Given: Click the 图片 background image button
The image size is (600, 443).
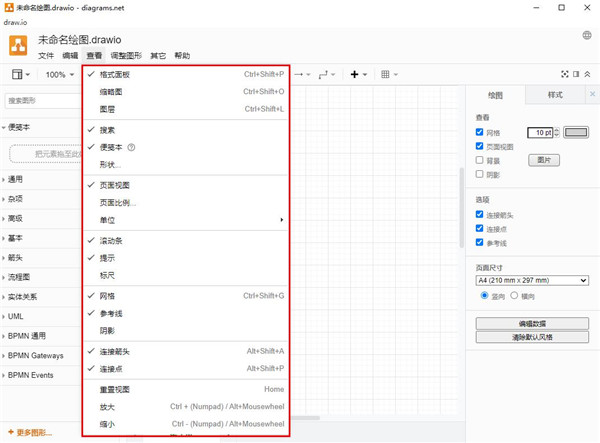Looking at the screenshot, I should click(544, 160).
